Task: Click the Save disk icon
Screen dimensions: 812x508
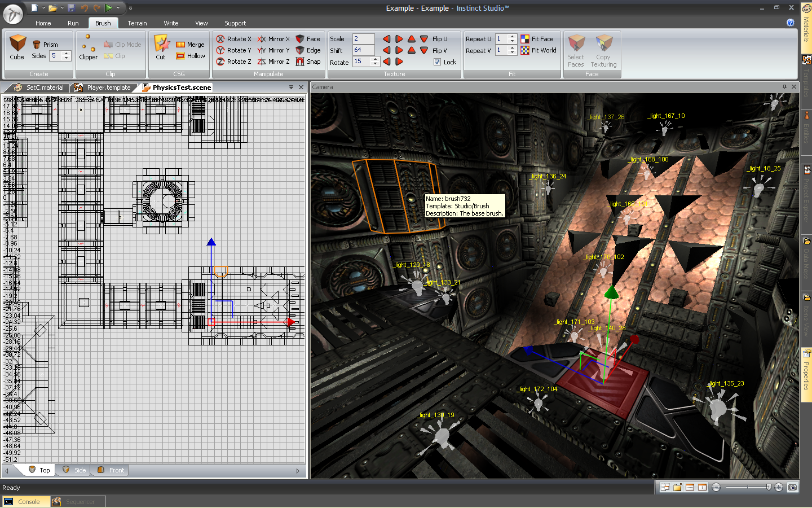Action: 71,8
